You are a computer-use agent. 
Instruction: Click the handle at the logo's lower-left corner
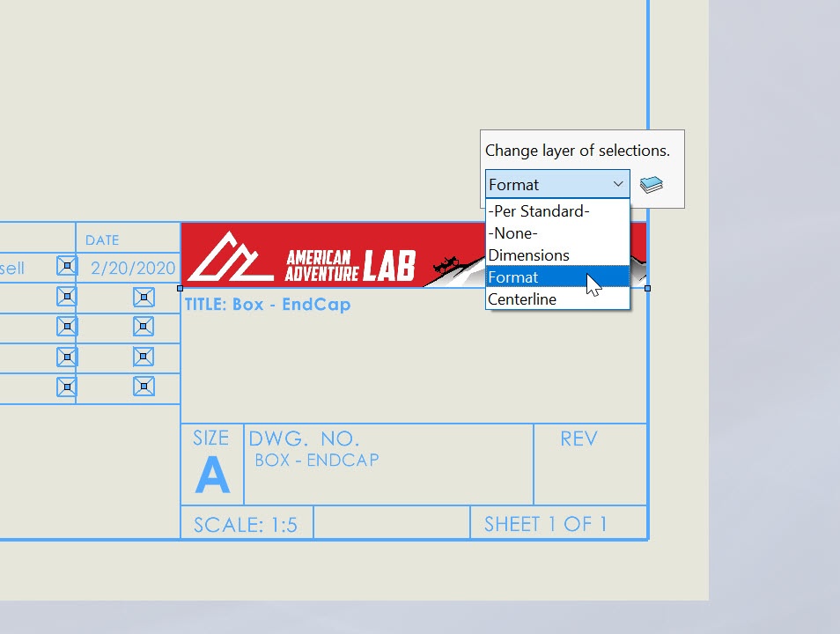click(180, 288)
